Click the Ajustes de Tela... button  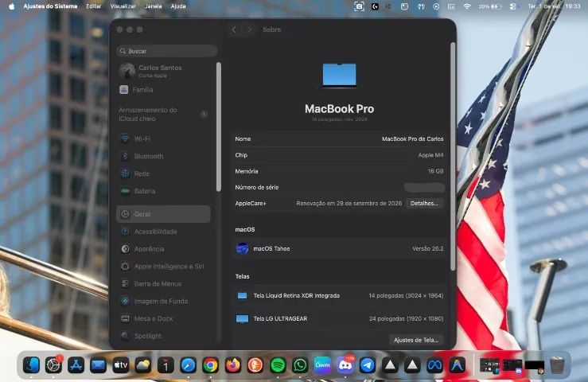click(416, 340)
